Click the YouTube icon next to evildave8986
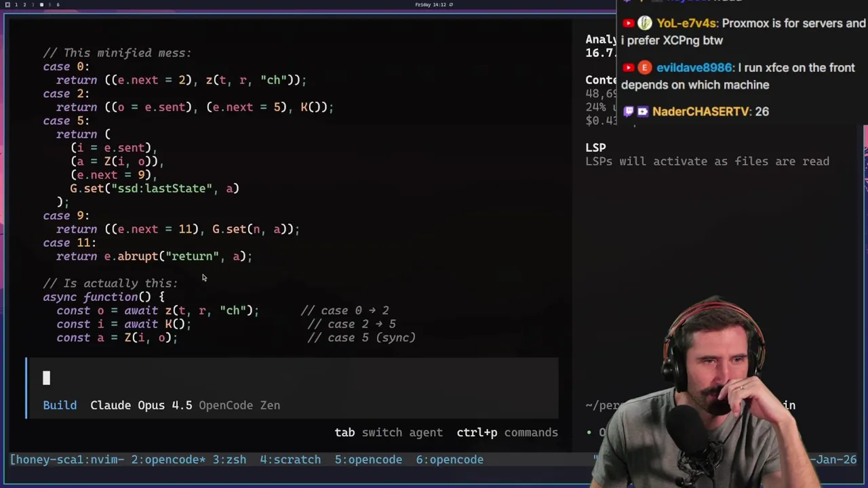 tap(629, 68)
